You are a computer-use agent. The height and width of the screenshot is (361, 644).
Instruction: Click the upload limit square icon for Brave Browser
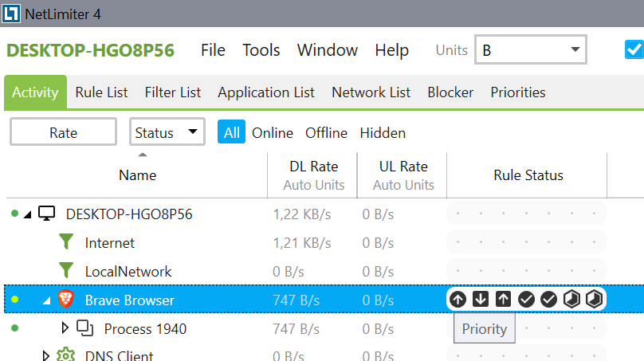(503, 300)
